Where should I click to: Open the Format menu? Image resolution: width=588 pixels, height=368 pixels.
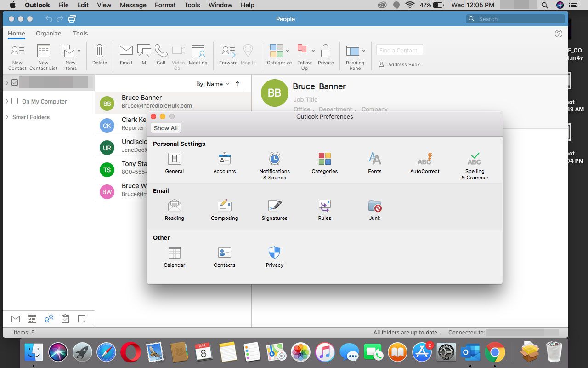[165, 5]
